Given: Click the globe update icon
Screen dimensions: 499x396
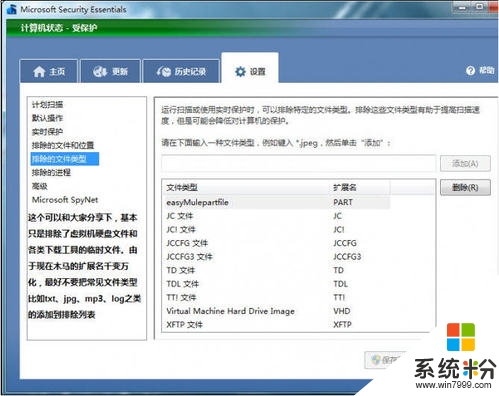Looking at the screenshot, I should click(100, 71).
